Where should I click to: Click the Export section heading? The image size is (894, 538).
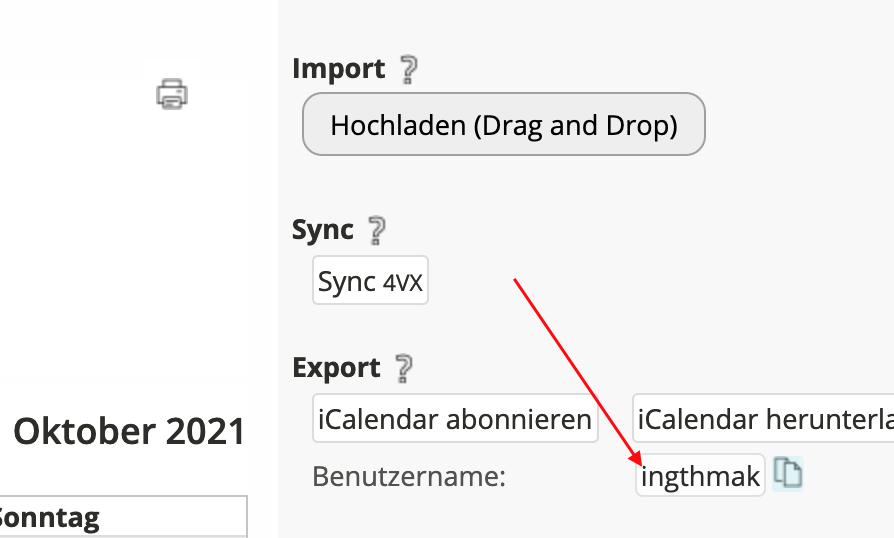click(x=336, y=368)
